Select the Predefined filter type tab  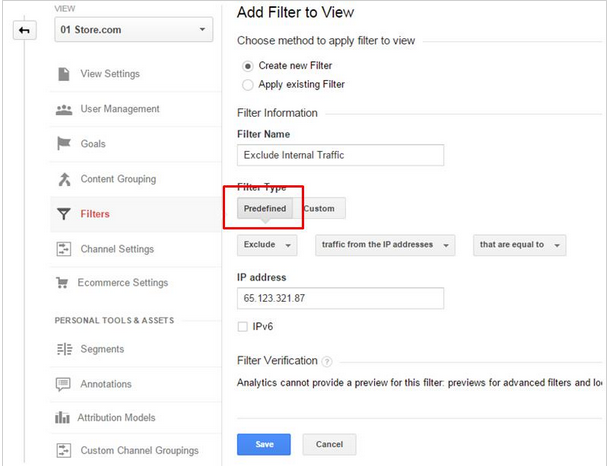[265, 208]
